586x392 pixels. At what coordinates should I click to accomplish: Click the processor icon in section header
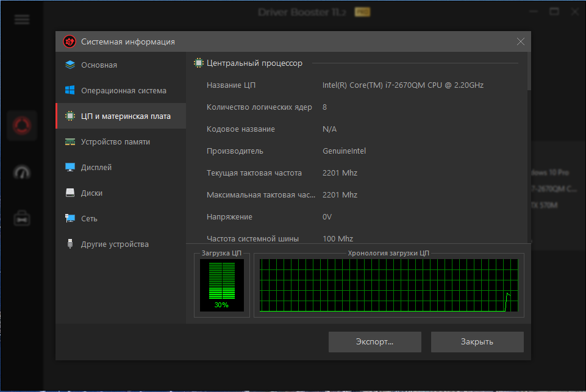(198, 63)
